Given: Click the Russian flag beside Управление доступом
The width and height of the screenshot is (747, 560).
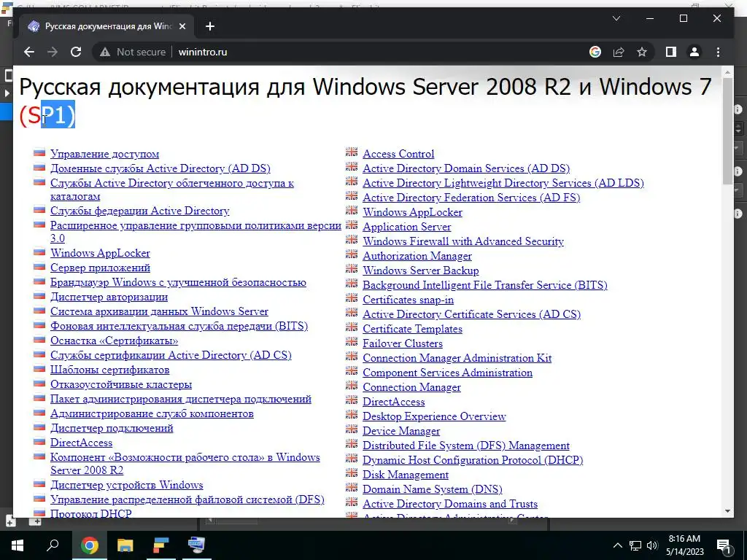Looking at the screenshot, I should click(39, 153).
